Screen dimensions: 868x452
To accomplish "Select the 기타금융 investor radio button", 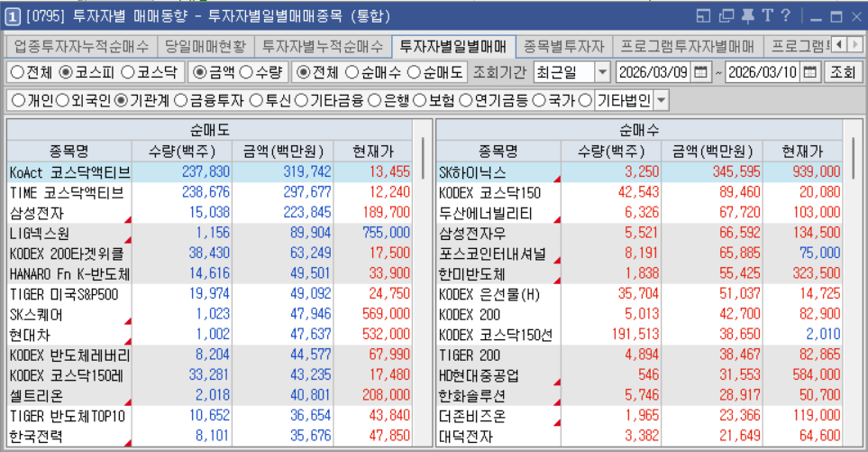I will pyautogui.click(x=301, y=100).
